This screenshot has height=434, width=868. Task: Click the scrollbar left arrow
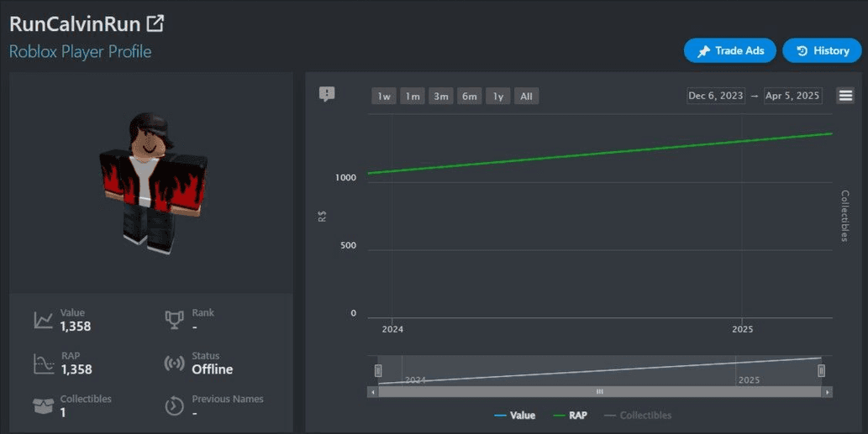click(x=372, y=392)
